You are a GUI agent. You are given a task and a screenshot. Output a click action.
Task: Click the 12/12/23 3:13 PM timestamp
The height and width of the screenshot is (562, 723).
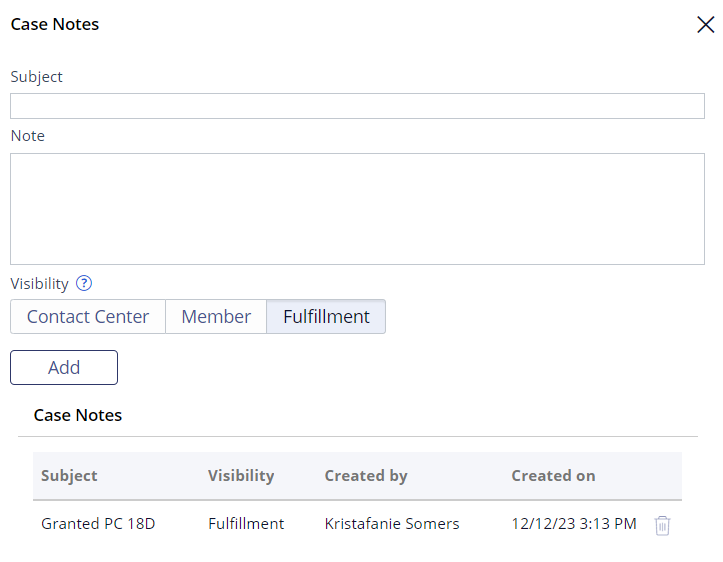pos(574,524)
